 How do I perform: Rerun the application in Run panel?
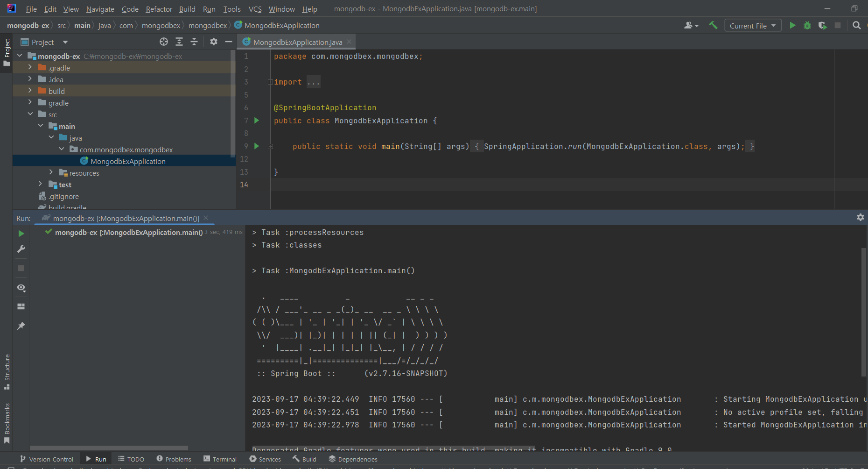21,233
